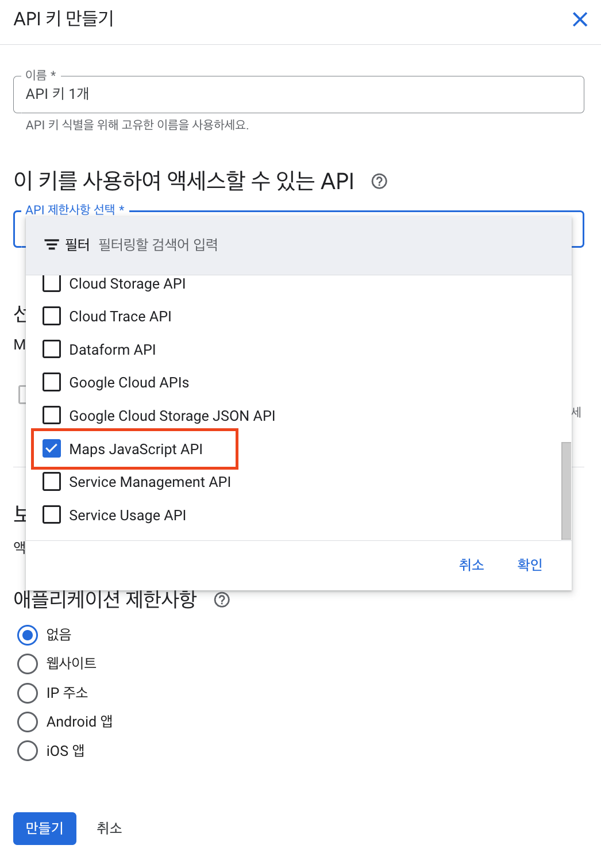This screenshot has height=868, width=601.
Task: Confirm API selection with 확인
Action: (529, 564)
